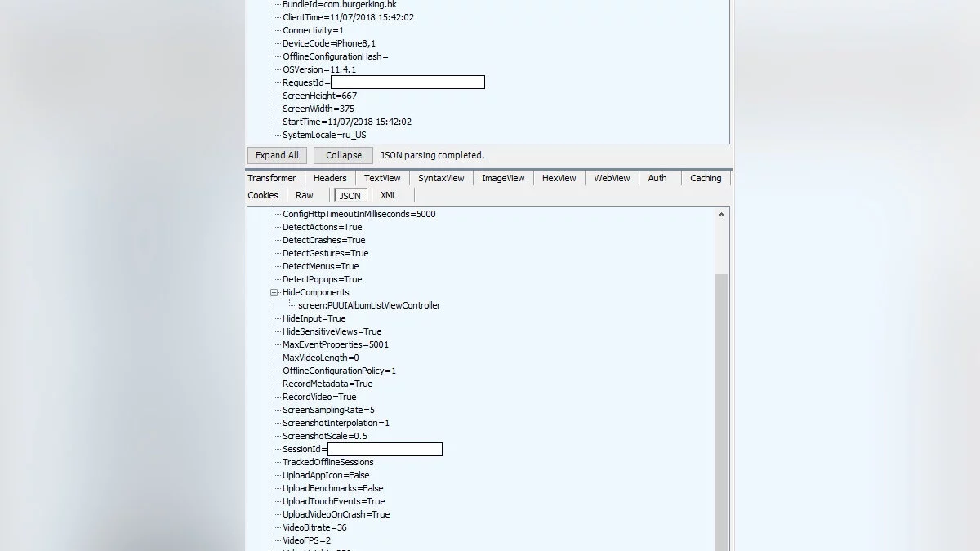Select the UploadAppIcon=False row
This screenshot has width=980, height=551.
click(326, 475)
